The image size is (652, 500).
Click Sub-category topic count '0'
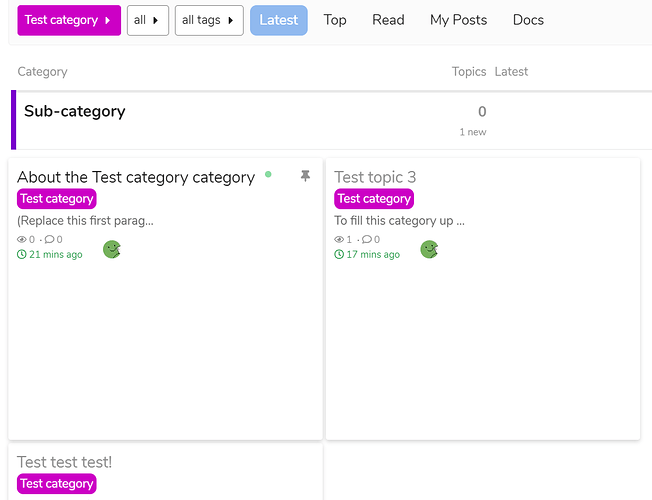point(482,111)
